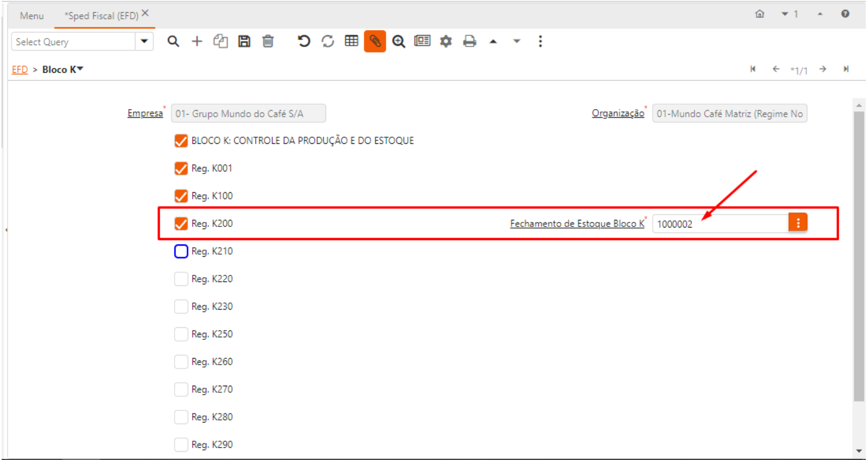868x460 pixels.
Task: Enable the Reg. K210 checkbox
Action: click(181, 251)
